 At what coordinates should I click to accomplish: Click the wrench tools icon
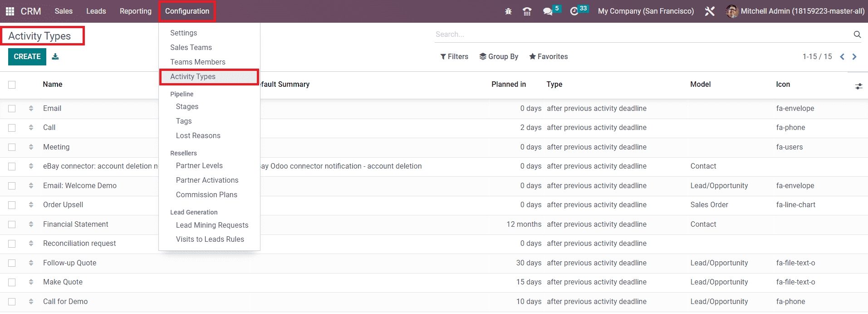pyautogui.click(x=710, y=11)
